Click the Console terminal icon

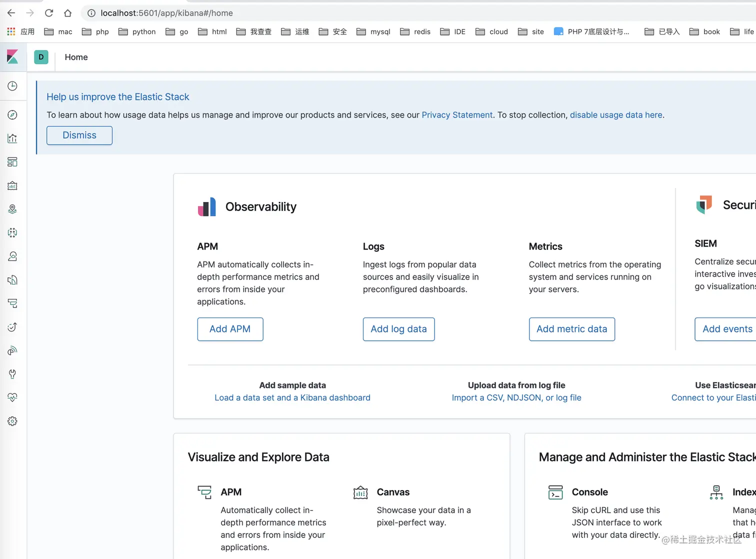tap(555, 492)
